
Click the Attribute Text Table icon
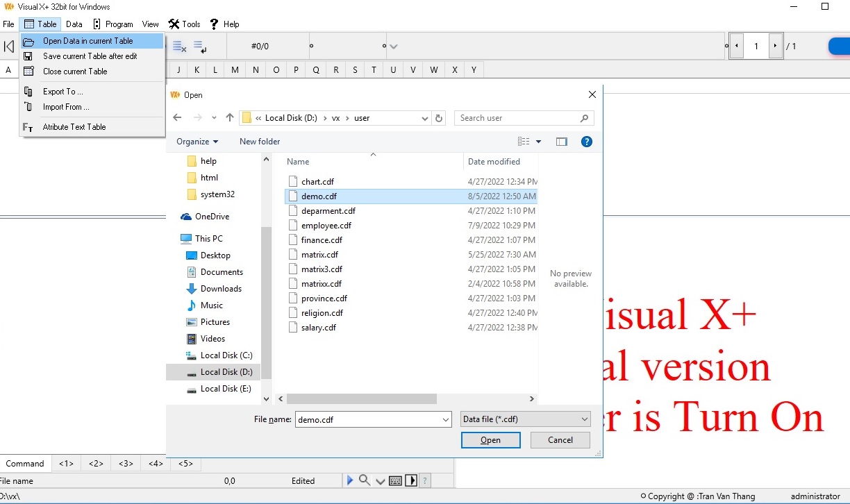pos(26,127)
